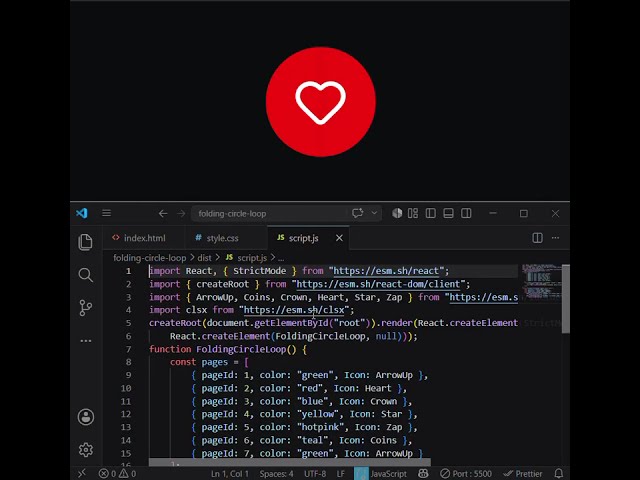The image size is (640, 480).
Task: Click the code minimap
Action: point(540,283)
